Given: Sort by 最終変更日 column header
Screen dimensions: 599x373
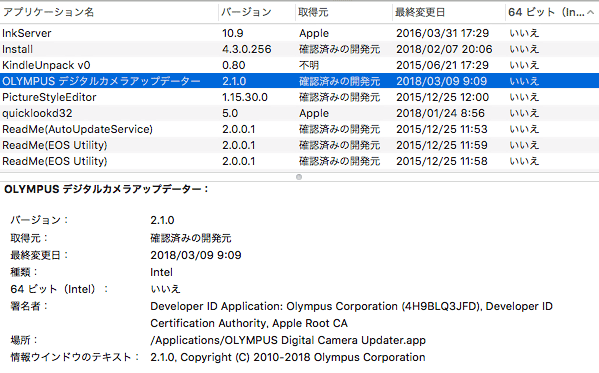Looking at the screenshot, I should (x=449, y=12).
